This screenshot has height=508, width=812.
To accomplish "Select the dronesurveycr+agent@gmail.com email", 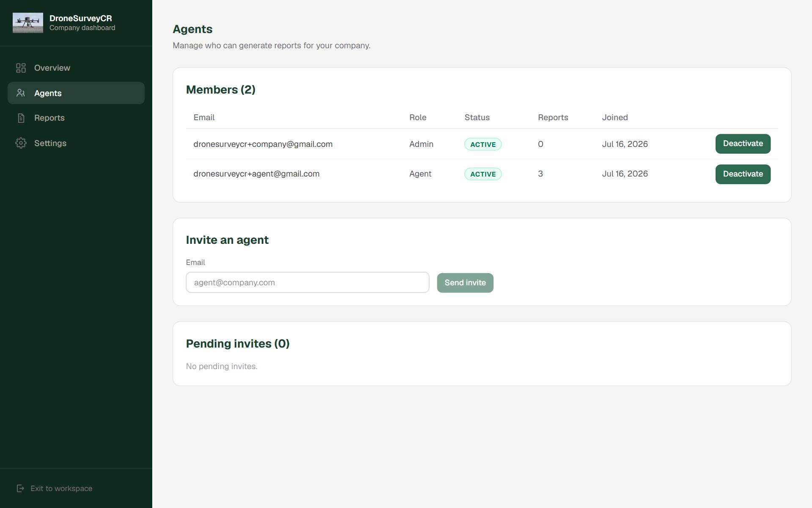I will tap(256, 174).
